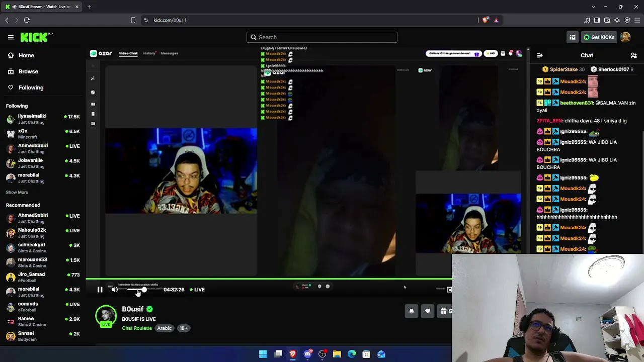This screenshot has height=362, width=644.
Task: Go back in the browser
Action: point(7,20)
